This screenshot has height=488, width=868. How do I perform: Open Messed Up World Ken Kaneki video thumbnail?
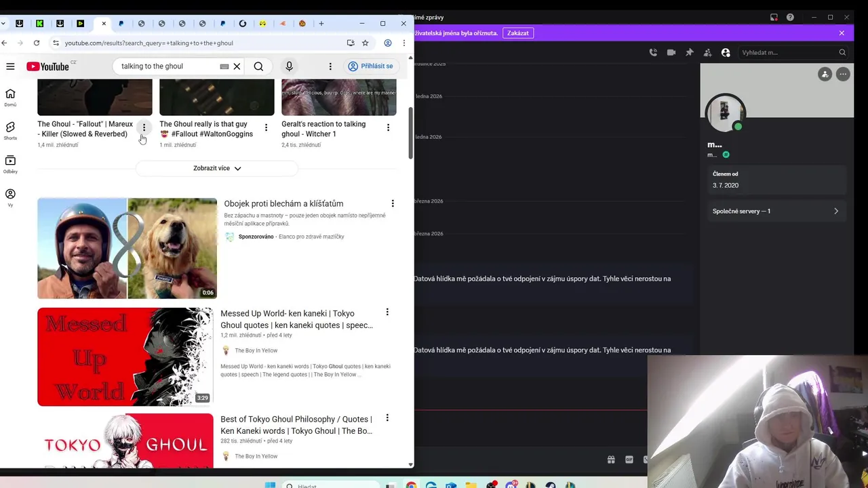[125, 357]
